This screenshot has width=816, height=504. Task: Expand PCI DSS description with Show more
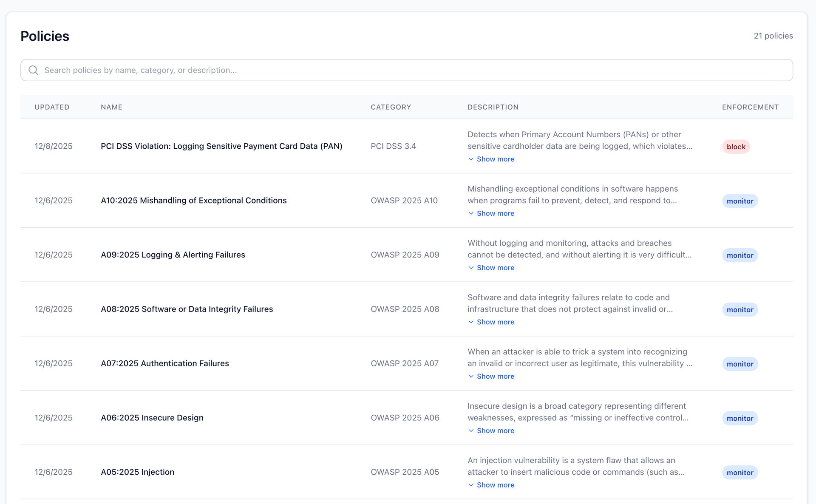[x=491, y=159]
